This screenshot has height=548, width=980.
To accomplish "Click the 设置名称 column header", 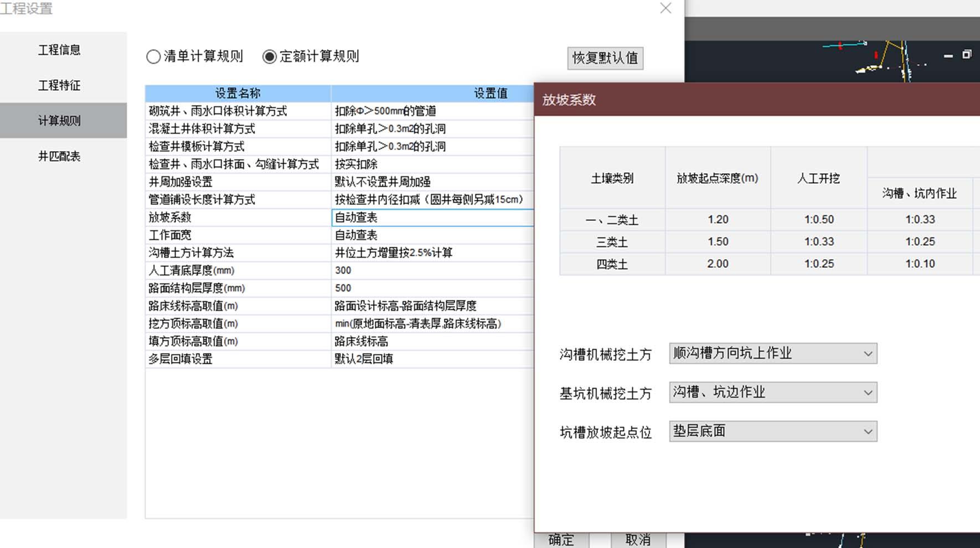I will pyautogui.click(x=238, y=93).
